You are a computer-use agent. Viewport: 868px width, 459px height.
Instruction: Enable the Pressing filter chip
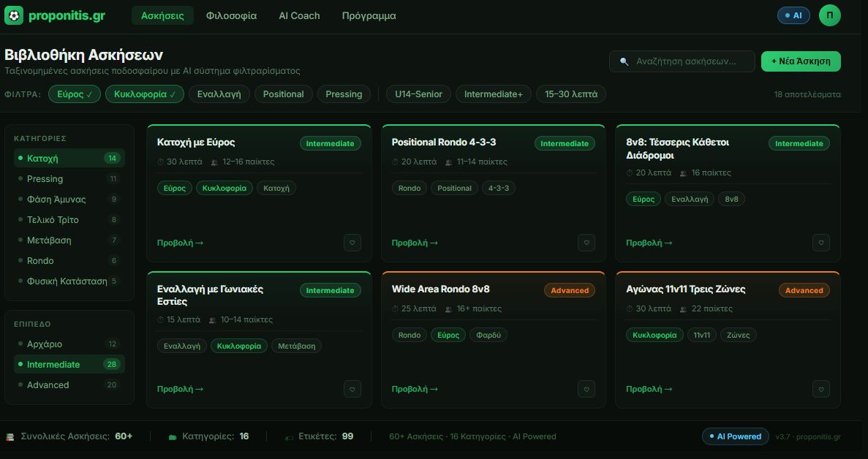click(x=344, y=94)
